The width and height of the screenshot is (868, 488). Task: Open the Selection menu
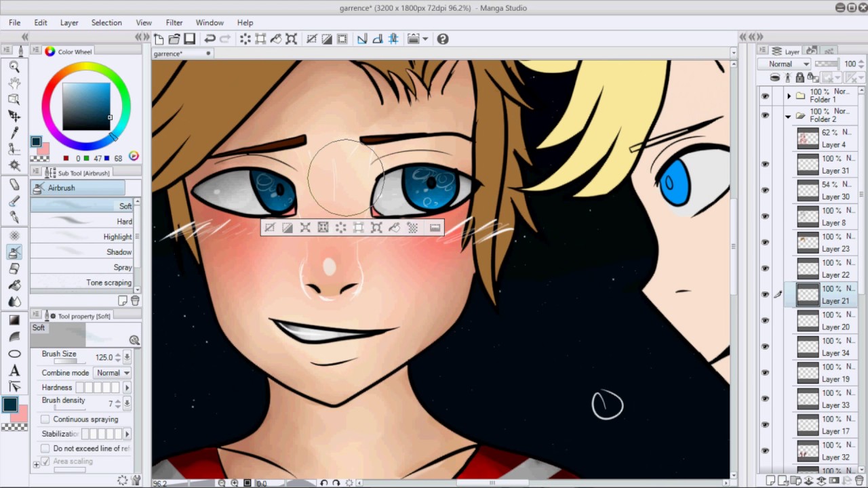point(106,22)
